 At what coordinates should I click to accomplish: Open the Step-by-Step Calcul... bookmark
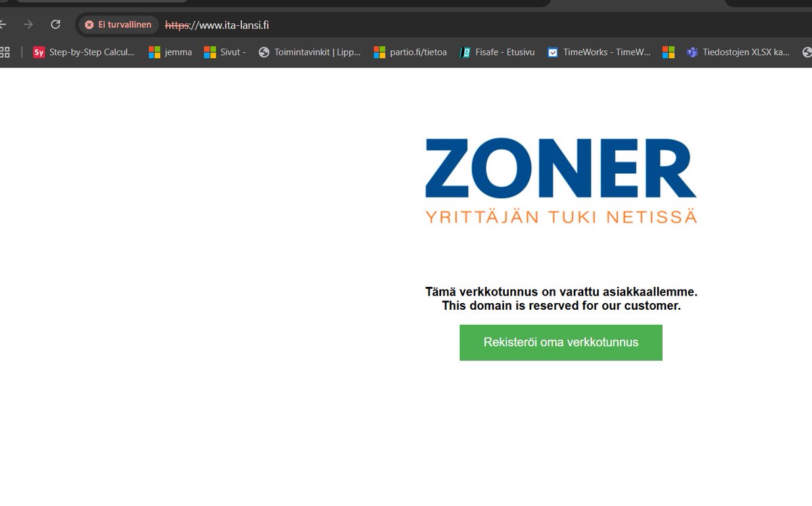click(84, 51)
